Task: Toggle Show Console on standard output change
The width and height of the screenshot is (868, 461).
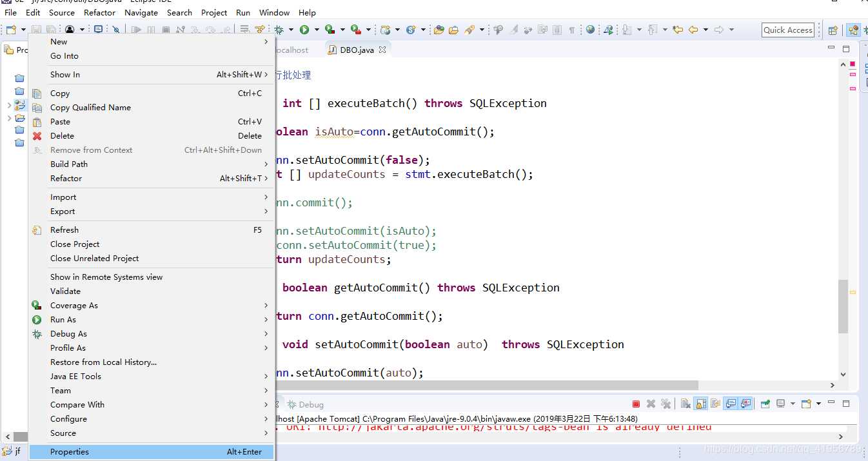Action: (x=731, y=404)
